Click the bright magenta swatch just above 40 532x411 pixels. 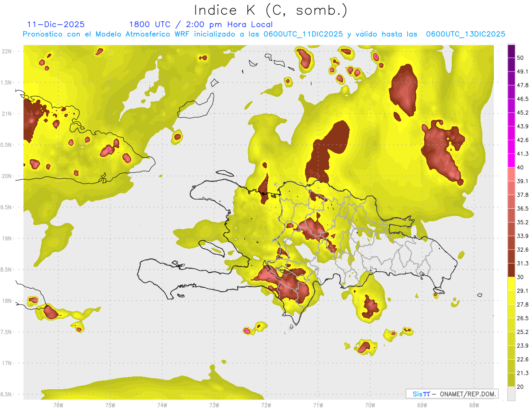coord(511,160)
